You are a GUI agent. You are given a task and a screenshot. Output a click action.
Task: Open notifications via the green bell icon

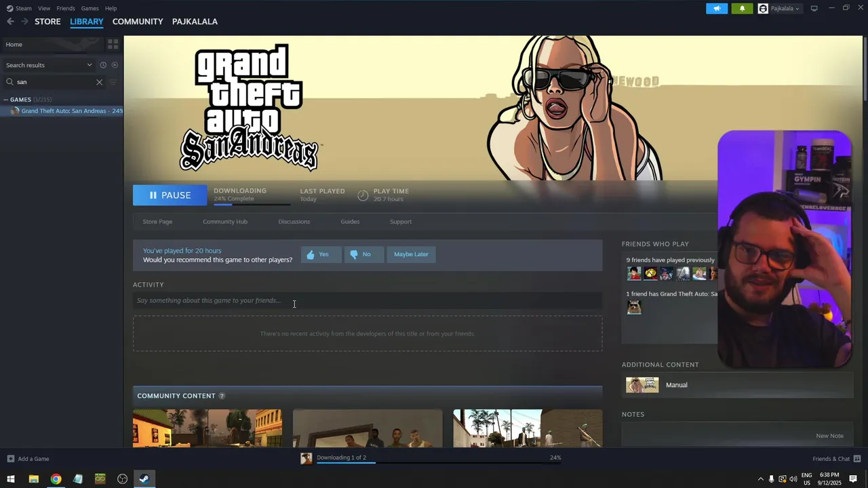(742, 9)
